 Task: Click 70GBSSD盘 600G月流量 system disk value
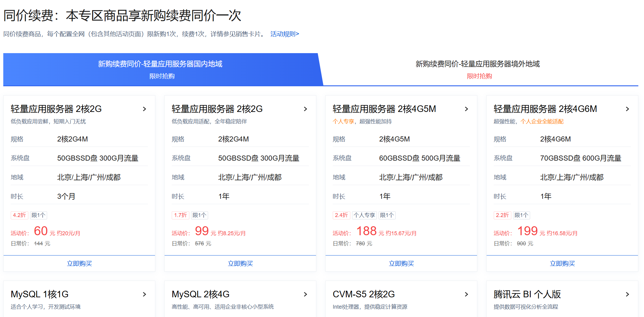point(581,158)
